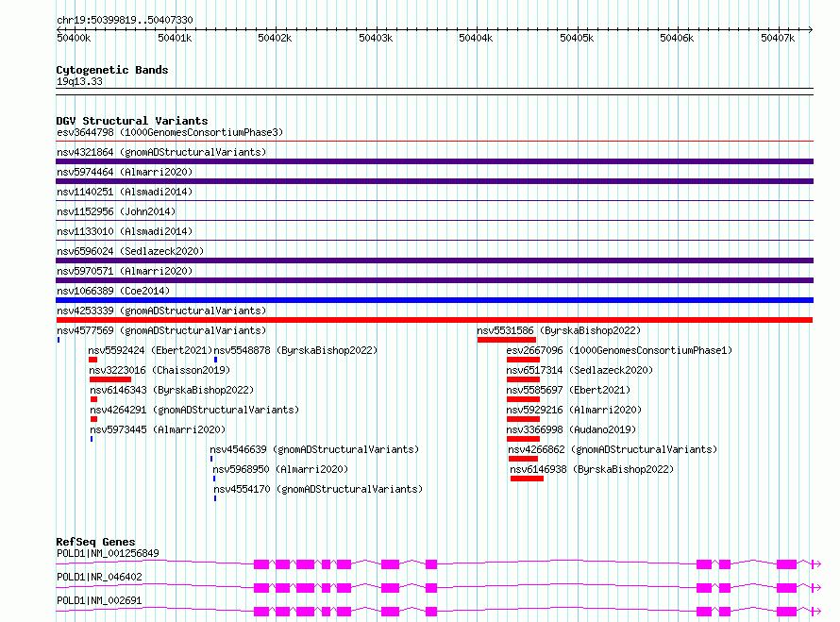Click nsv6596024 (Sedlazeck2020) label

pyautogui.click(x=130, y=251)
